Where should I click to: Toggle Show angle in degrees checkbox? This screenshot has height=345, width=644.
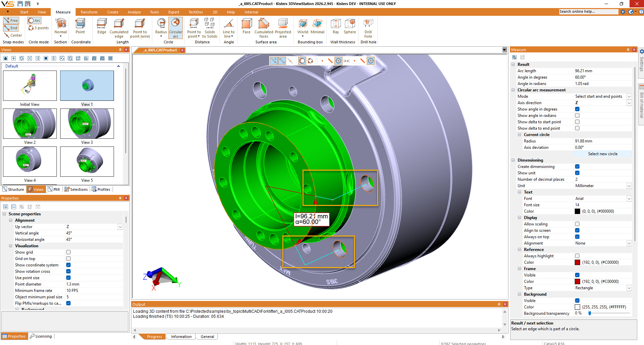577,109
